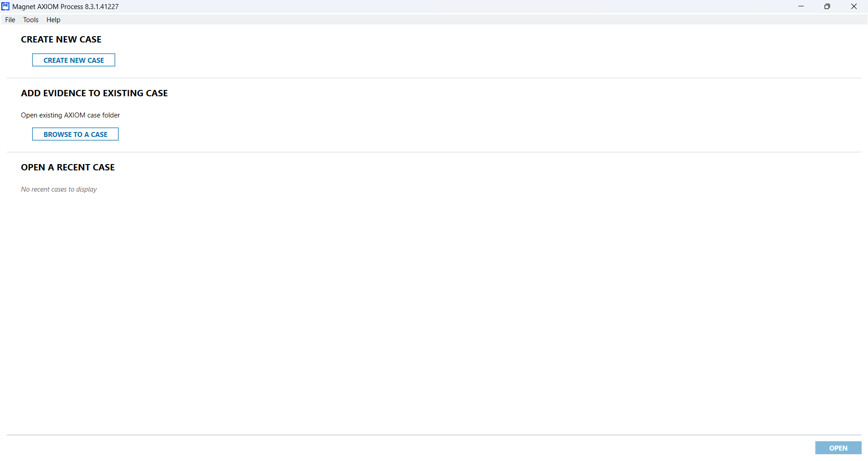Click the OPEN button at bottom right
The height and width of the screenshot is (461, 868).
point(838,448)
